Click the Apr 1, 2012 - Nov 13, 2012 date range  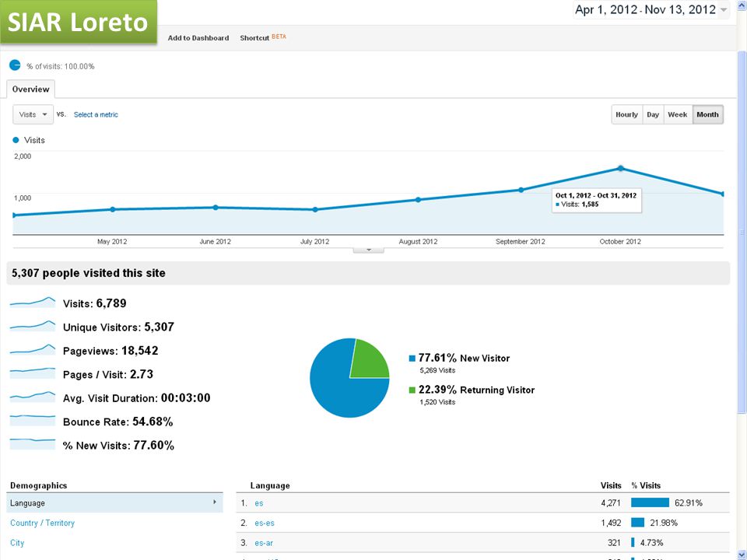point(645,9)
